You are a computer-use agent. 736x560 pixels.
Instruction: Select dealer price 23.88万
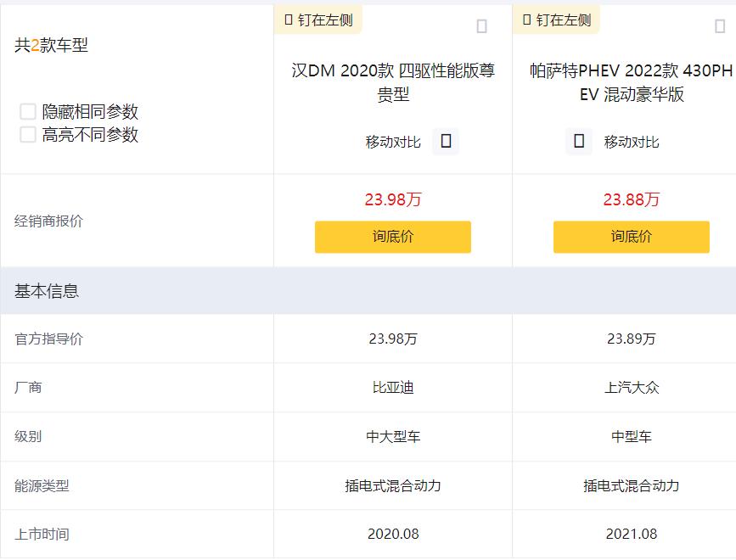click(632, 199)
